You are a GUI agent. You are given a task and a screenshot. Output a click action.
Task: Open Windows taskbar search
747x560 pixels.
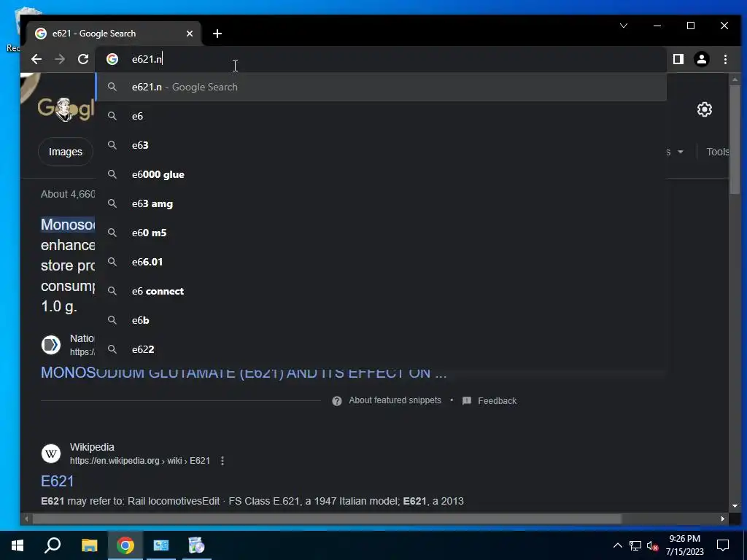[x=53, y=545]
